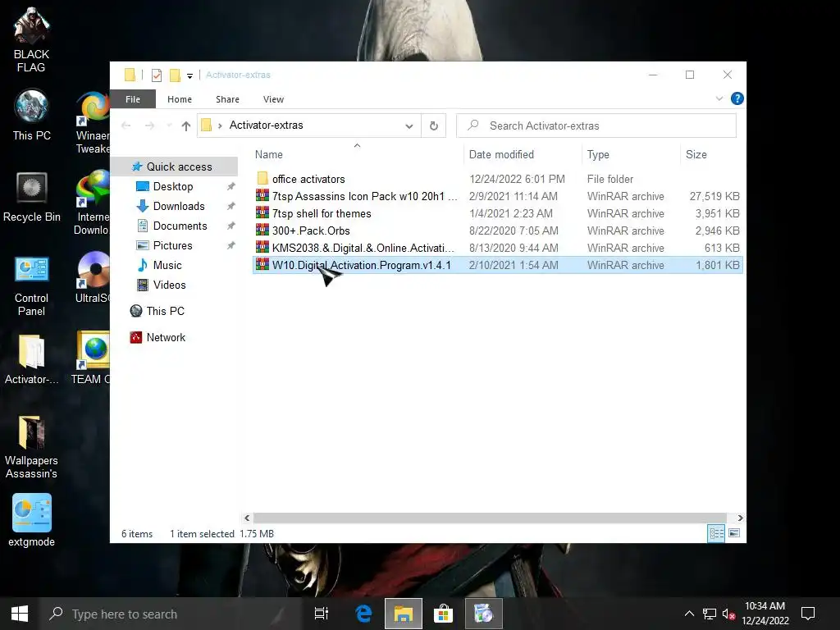Click the Properties quick access toolbar icon
This screenshot has width=840, height=630.
click(157, 75)
